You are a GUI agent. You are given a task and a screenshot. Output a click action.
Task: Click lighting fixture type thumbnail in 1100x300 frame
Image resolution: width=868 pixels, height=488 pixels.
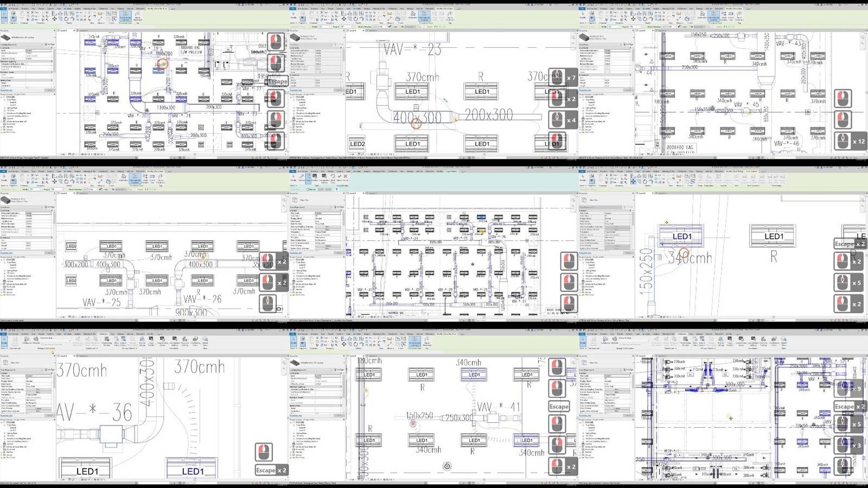point(6,37)
